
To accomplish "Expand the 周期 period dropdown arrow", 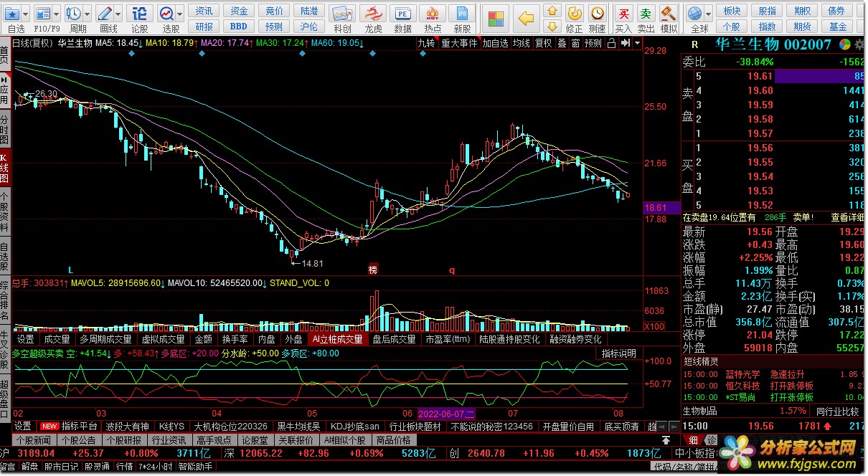I will pyautogui.click(x=87, y=14).
